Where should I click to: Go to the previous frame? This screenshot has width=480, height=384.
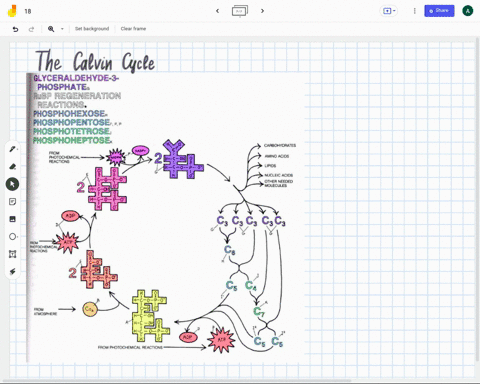coord(218,11)
